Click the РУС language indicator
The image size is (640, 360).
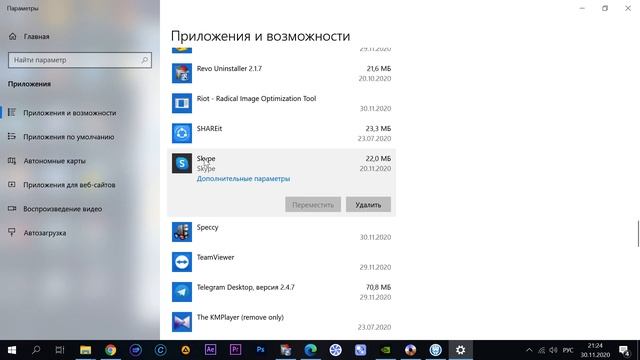(x=568, y=350)
